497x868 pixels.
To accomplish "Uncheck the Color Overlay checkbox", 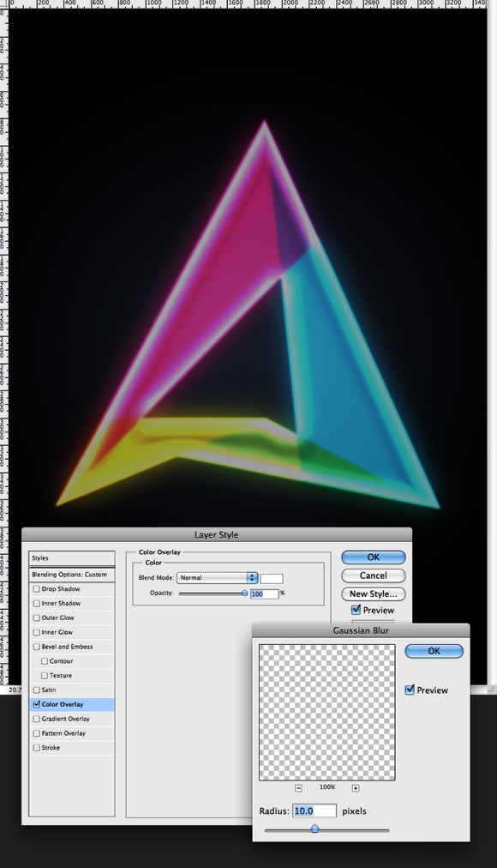I will pos(37,704).
